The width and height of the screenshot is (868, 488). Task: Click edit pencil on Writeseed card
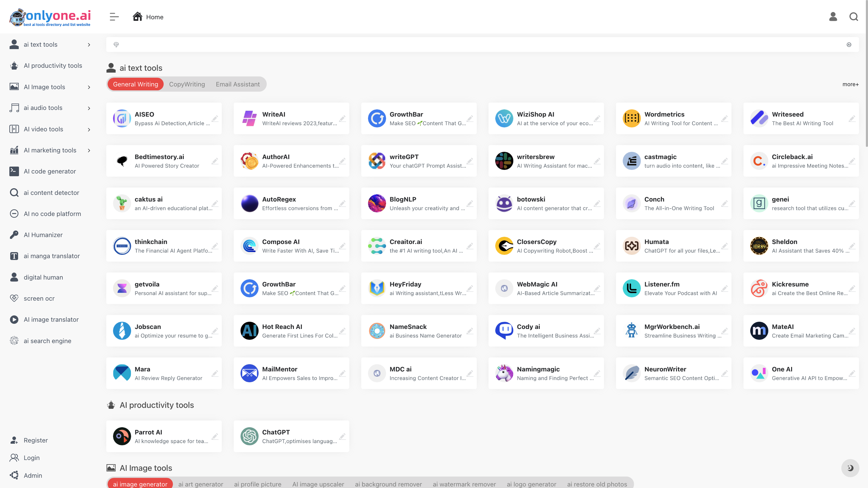pyautogui.click(x=852, y=119)
